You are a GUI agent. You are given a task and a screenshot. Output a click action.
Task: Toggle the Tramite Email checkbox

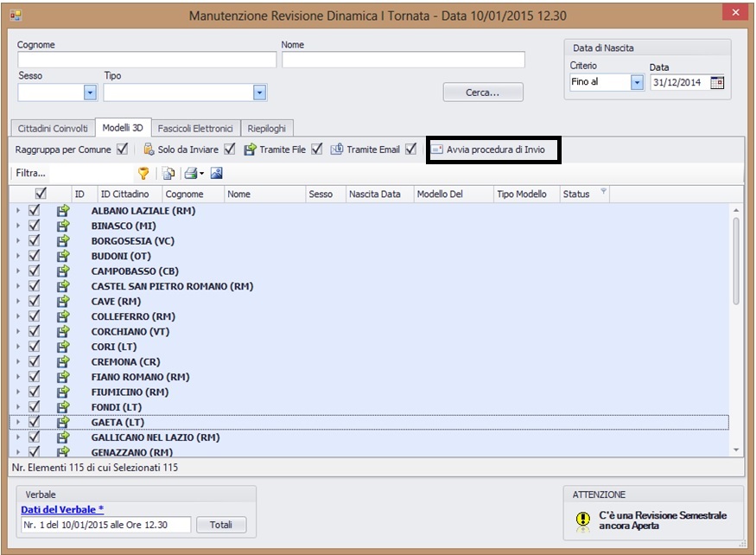[410, 150]
